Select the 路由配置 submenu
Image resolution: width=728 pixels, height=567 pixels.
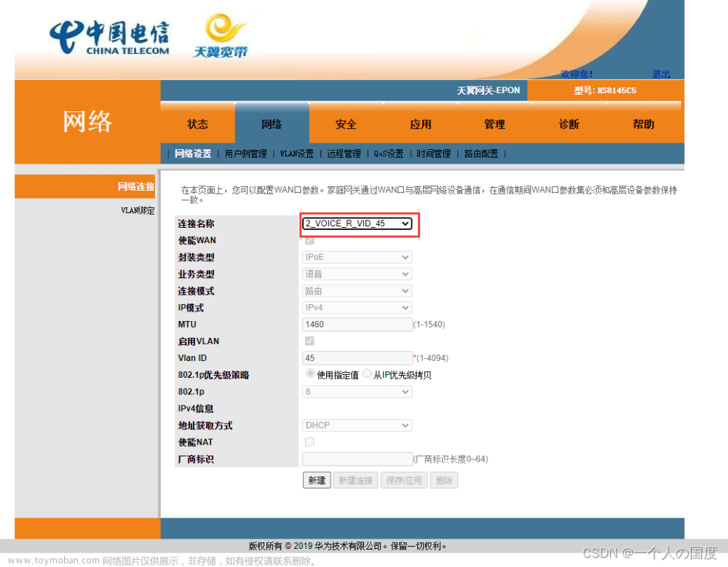[x=481, y=154]
